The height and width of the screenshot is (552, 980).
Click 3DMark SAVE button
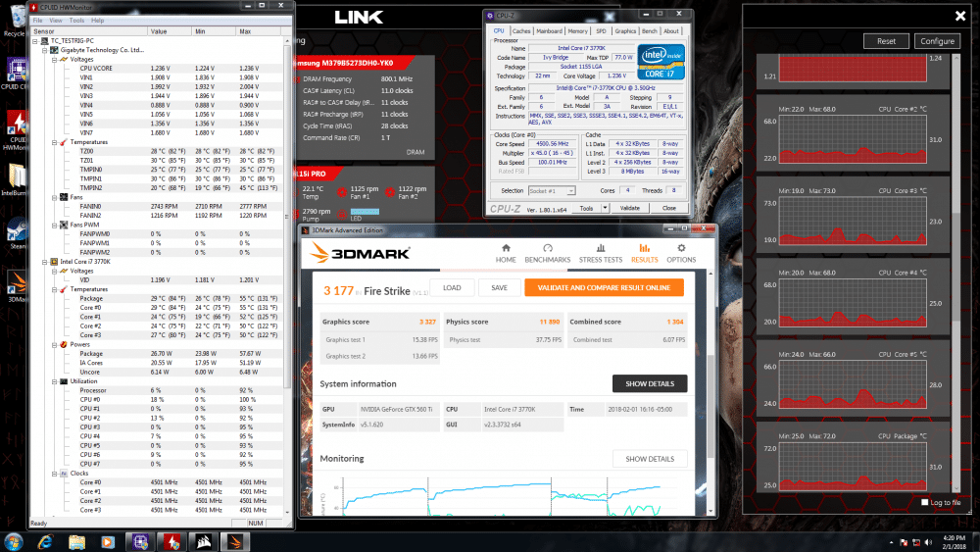(x=499, y=287)
